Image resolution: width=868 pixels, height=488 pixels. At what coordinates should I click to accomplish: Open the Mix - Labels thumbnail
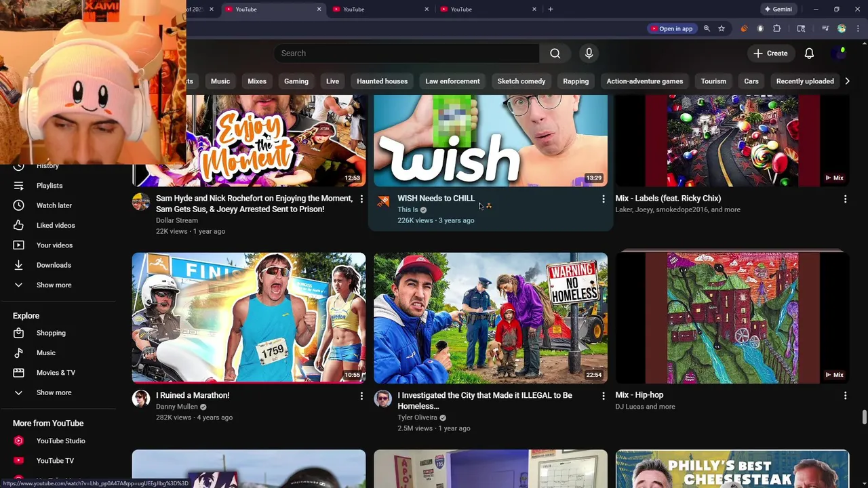(732, 141)
